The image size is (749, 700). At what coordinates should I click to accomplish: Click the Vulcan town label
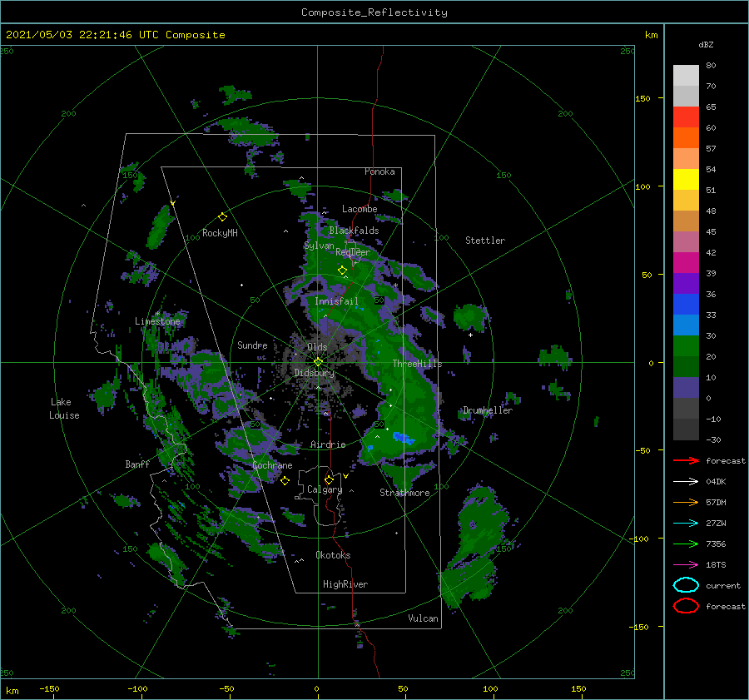423,618
